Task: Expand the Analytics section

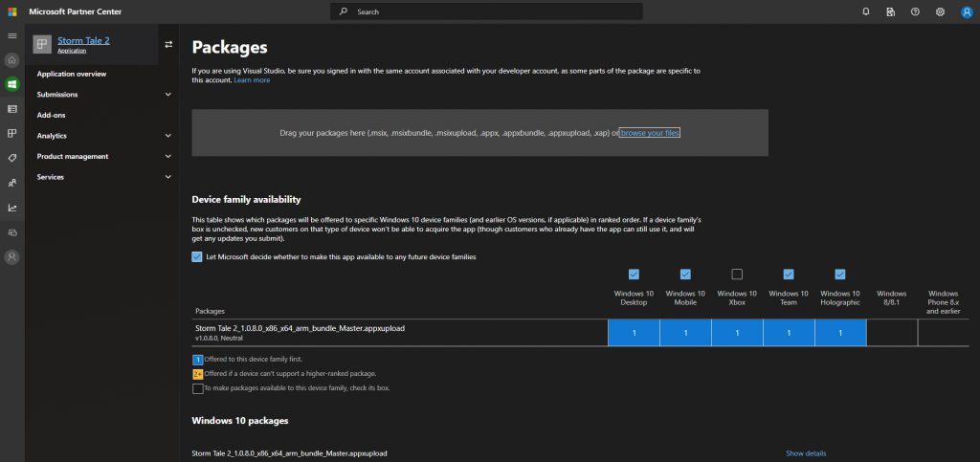Action: (x=168, y=136)
